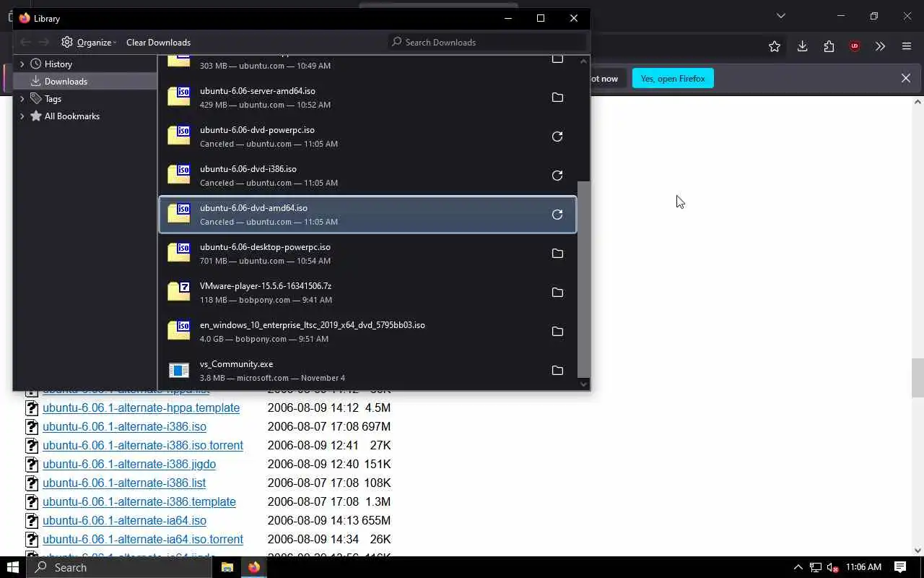Image resolution: width=924 pixels, height=578 pixels.
Task: Click Clear Downloads
Action: click(158, 42)
